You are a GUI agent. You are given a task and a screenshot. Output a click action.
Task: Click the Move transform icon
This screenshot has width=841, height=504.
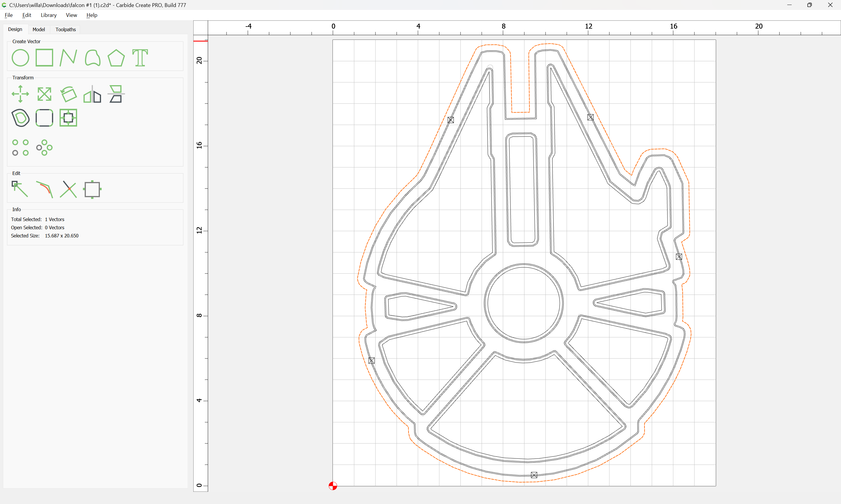(x=20, y=94)
